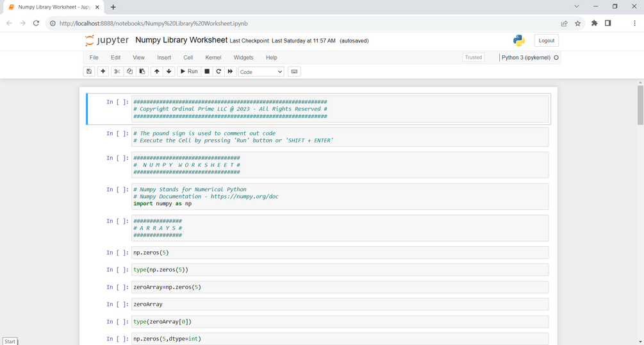The width and height of the screenshot is (644, 345).
Task: Open the tab search chevron
Action: pyautogui.click(x=577, y=6)
